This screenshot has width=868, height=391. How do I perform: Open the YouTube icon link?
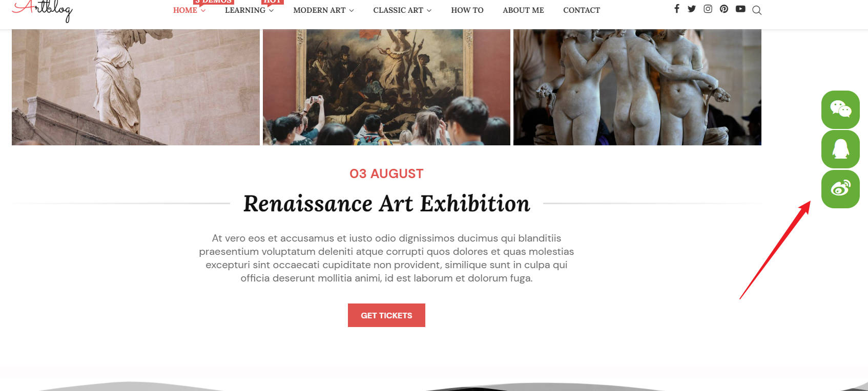[740, 9]
